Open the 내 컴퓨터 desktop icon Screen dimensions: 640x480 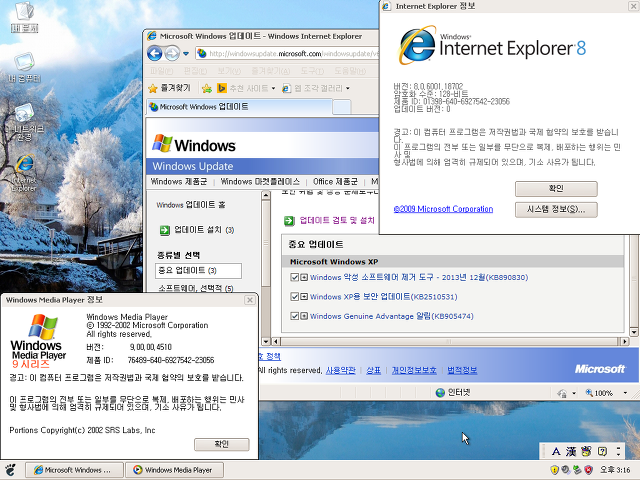pyautogui.click(x=24, y=67)
